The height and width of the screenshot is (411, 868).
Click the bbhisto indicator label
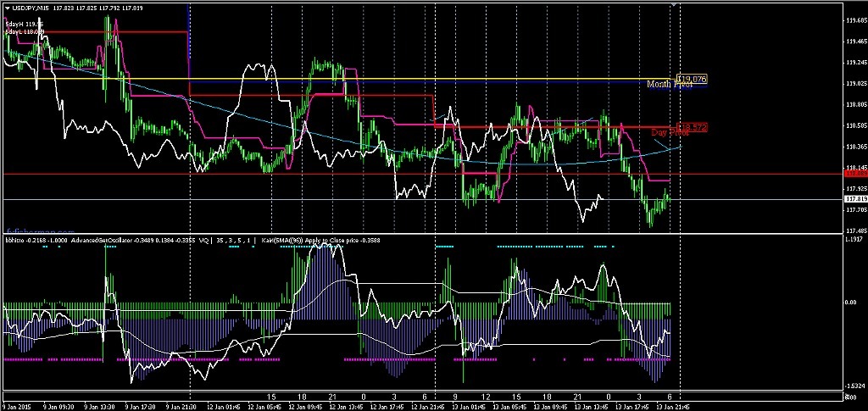click(x=14, y=240)
